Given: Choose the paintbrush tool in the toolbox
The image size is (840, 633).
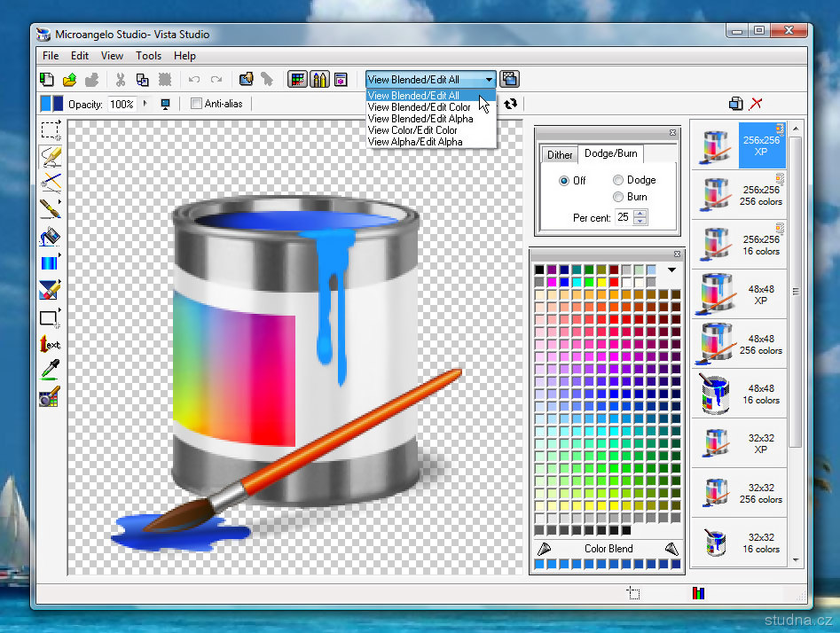Looking at the screenshot, I should tap(50, 209).
